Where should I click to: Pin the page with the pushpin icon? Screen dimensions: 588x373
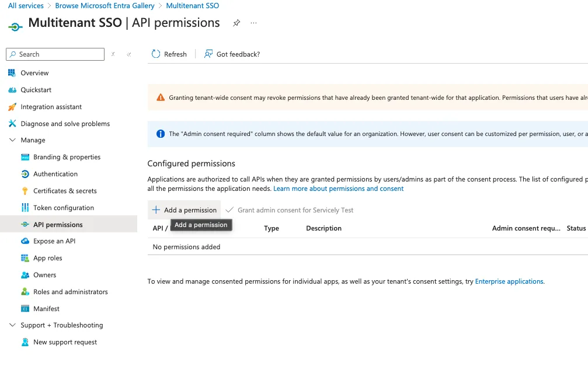pyautogui.click(x=236, y=23)
